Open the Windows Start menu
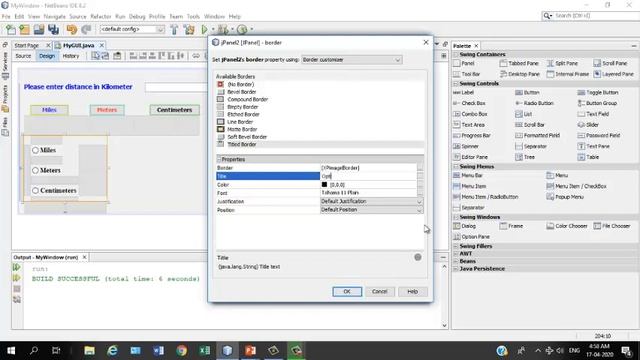The height and width of the screenshot is (360, 640). point(11,350)
